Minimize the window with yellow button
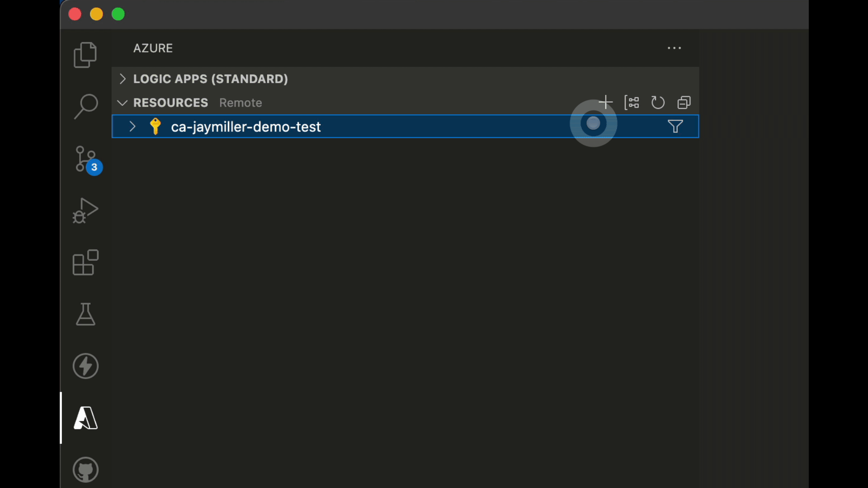 97,14
